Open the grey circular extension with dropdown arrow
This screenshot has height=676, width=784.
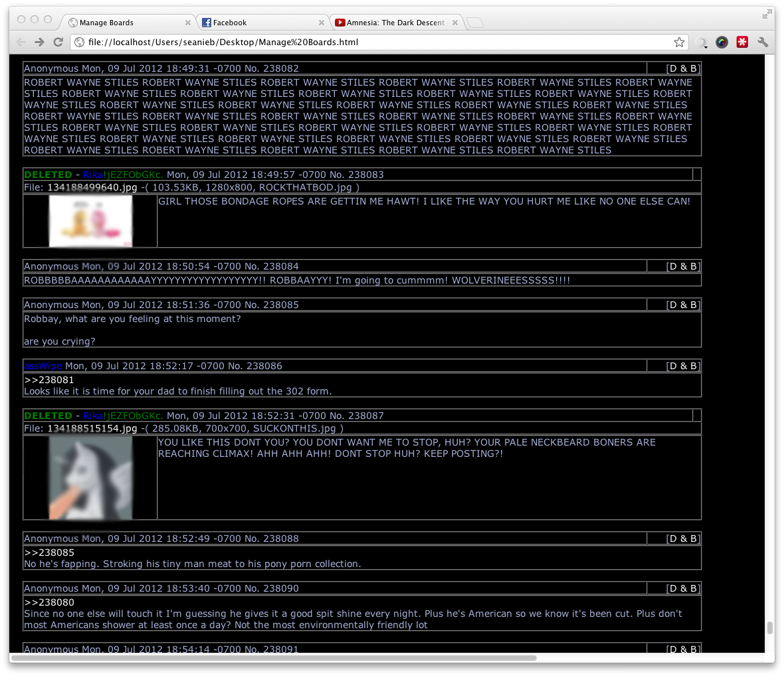702,42
